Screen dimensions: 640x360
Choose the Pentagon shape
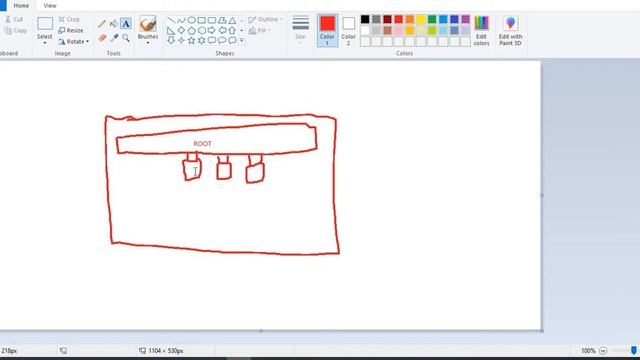(191, 30)
